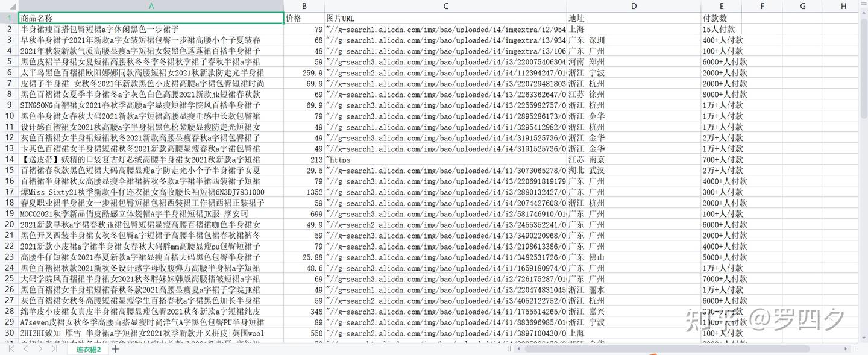Open the 连衣裙2 sheet tab
The width and height of the screenshot is (868, 355).
point(88,349)
